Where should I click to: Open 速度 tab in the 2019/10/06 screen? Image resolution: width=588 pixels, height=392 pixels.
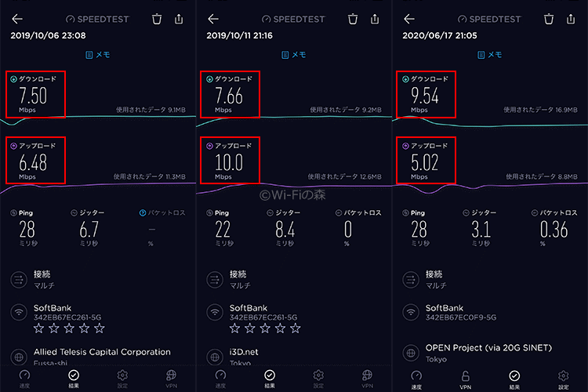tap(24, 379)
